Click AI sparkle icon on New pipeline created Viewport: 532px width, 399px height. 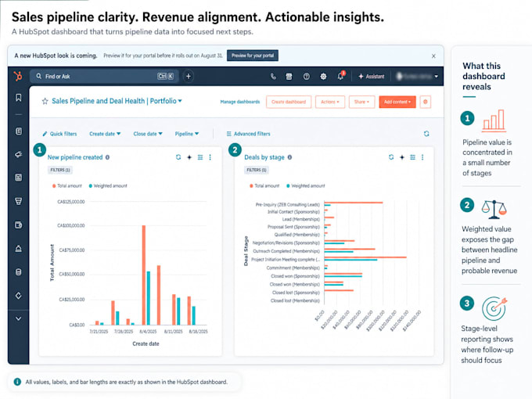pos(189,157)
